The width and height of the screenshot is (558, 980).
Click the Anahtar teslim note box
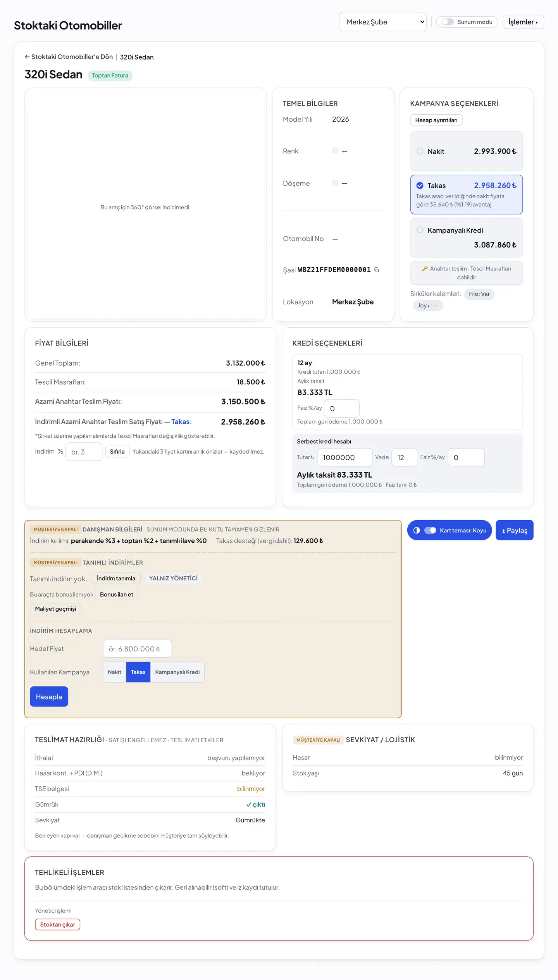pos(467,273)
